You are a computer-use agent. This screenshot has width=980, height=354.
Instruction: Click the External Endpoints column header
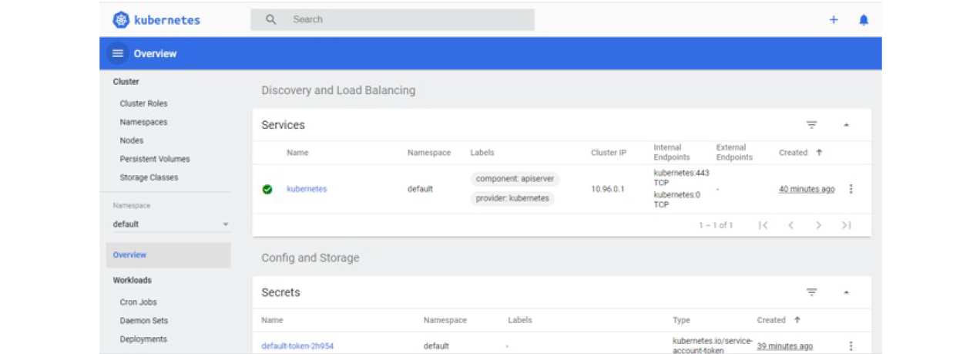[x=734, y=152]
